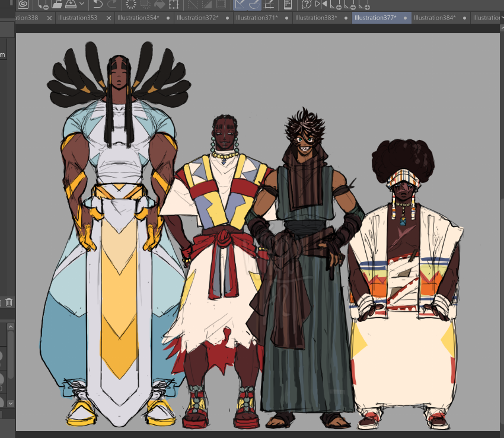Toggle Snap to Ruler
Viewport: 504px width, 438px height.
(x=240, y=4)
